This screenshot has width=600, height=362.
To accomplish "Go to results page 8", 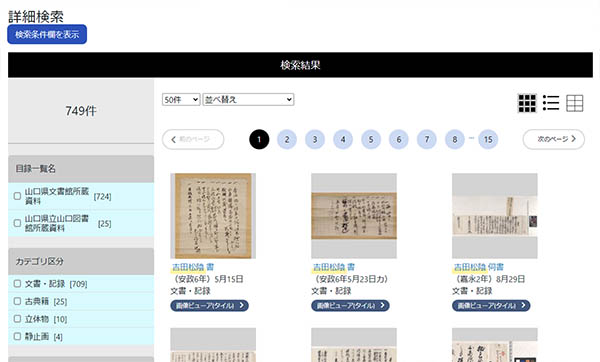I will tap(455, 139).
